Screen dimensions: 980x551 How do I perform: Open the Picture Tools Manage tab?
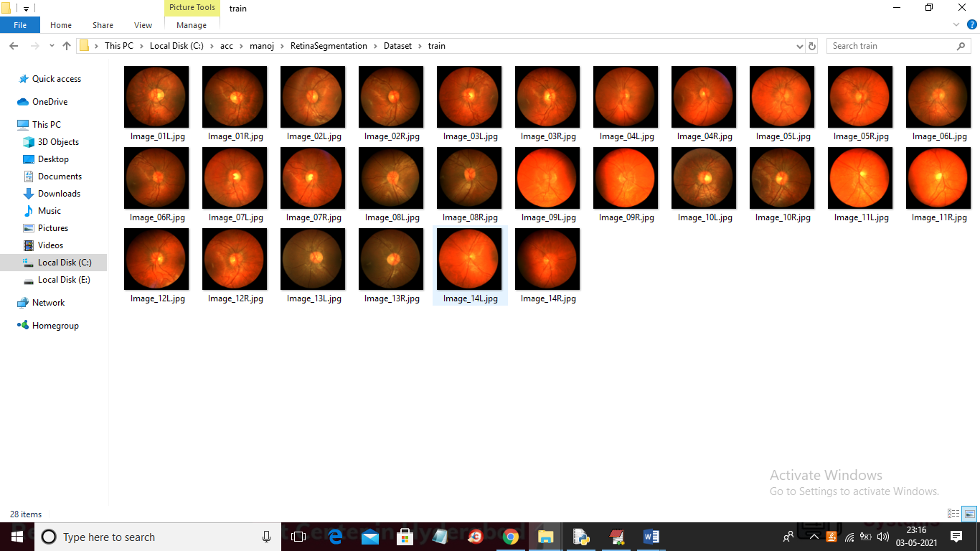pos(192,25)
